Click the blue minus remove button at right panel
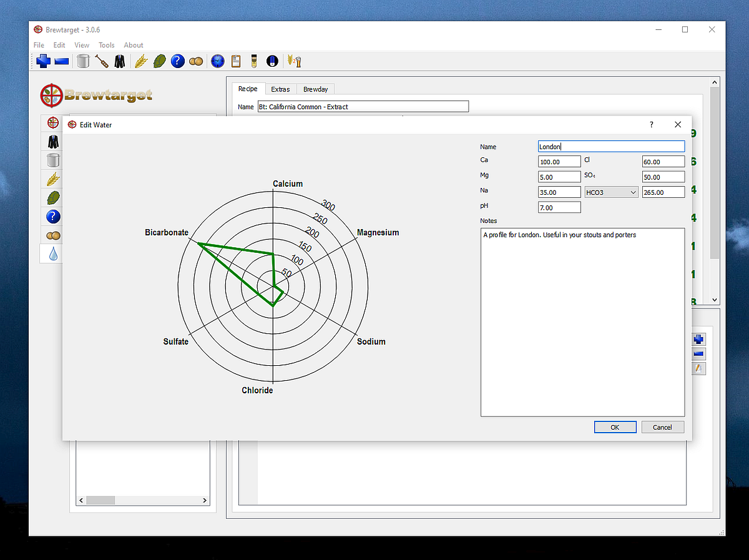 [x=698, y=354]
